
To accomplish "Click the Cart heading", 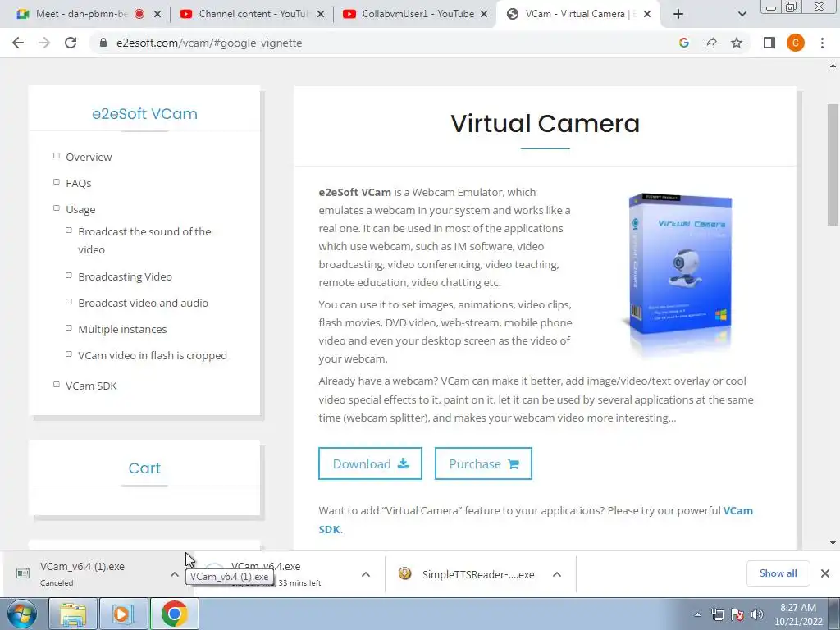I will (x=144, y=468).
